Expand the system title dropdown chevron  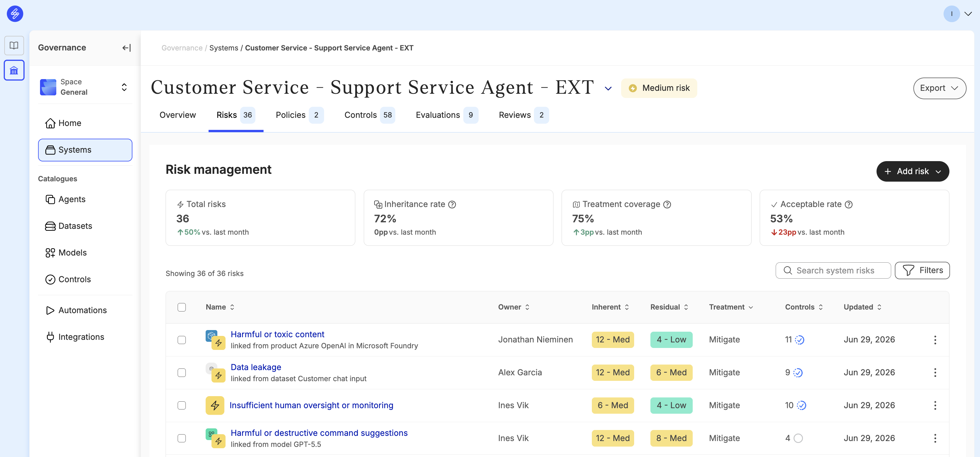pyautogui.click(x=608, y=89)
